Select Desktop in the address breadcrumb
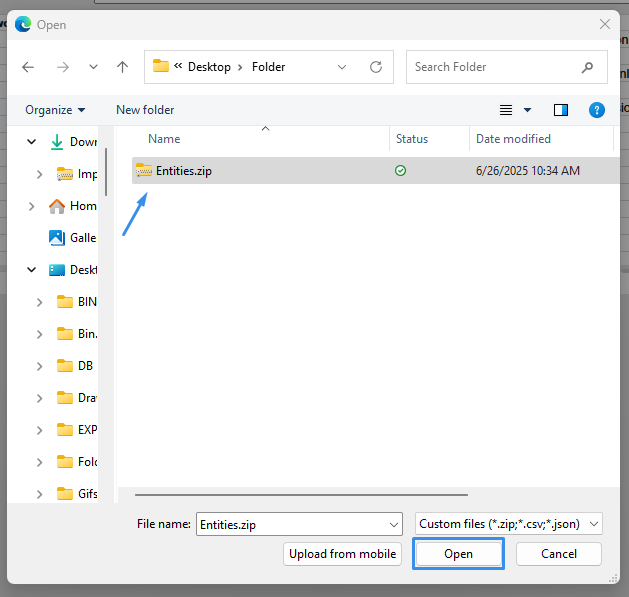629x597 pixels. [209, 67]
